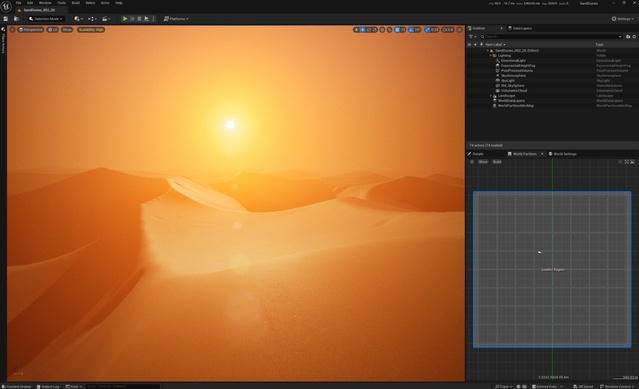The image size is (639, 389).
Task: Click the Save Current Level icon
Action: pos(6,19)
